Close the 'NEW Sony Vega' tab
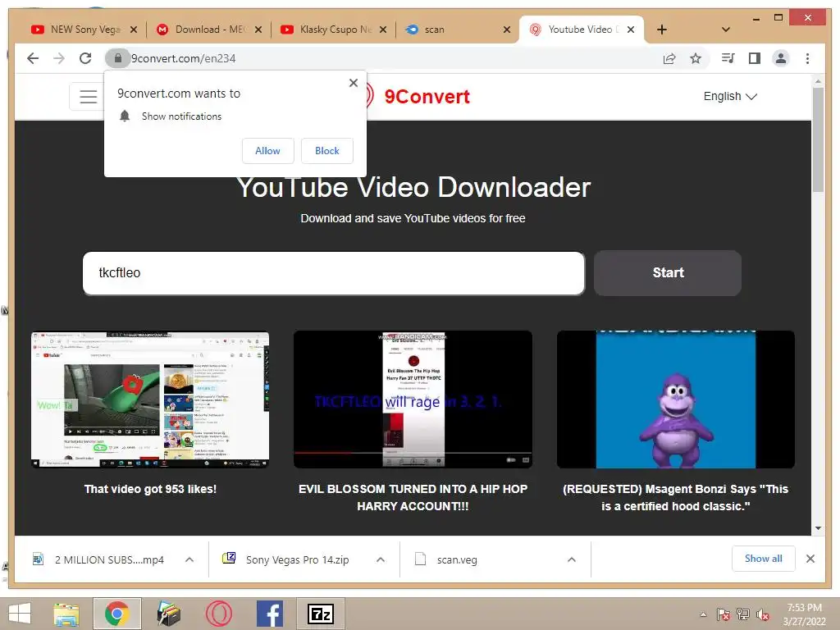 coord(134,30)
